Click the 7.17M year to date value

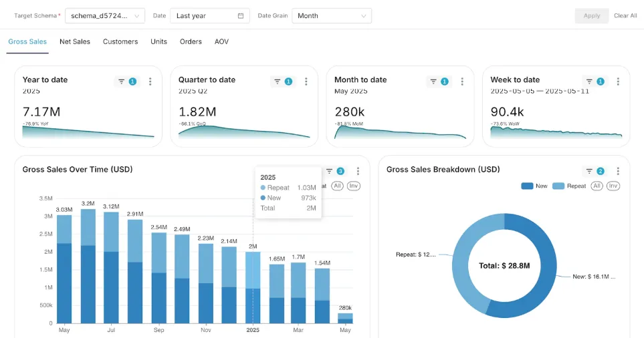click(x=41, y=112)
